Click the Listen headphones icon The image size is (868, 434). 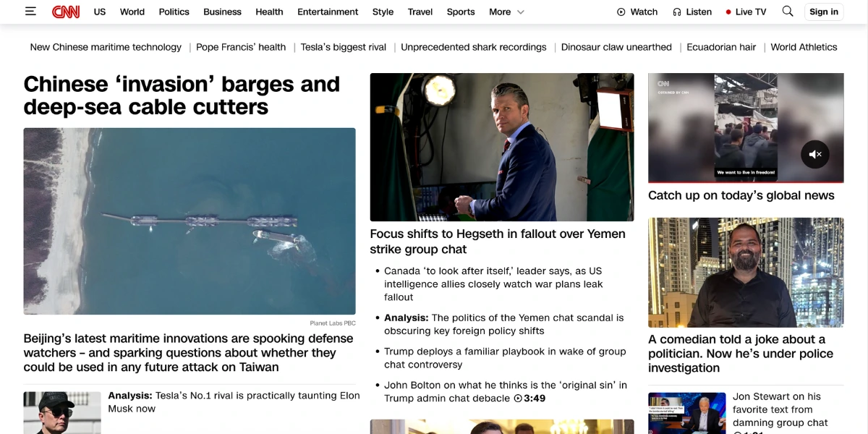tap(677, 12)
